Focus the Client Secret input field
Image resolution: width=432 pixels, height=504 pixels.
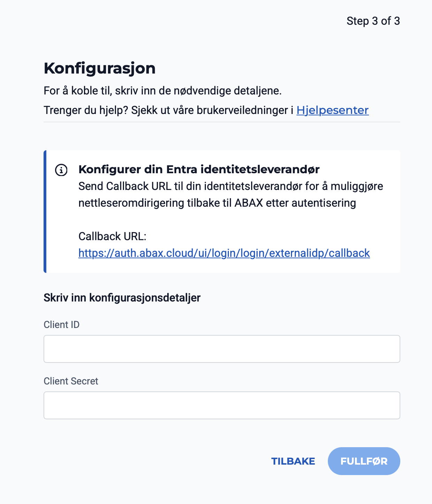pyautogui.click(x=222, y=405)
